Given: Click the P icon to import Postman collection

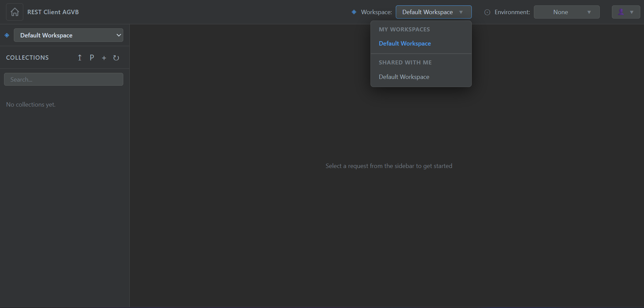Looking at the screenshot, I should pyautogui.click(x=92, y=58).
